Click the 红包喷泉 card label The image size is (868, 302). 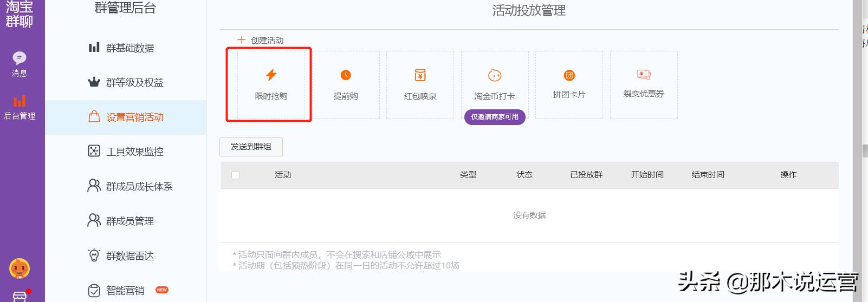420,96
